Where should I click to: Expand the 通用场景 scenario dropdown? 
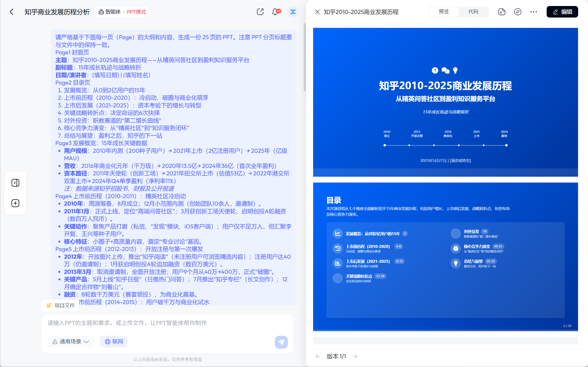click(71, 342)
